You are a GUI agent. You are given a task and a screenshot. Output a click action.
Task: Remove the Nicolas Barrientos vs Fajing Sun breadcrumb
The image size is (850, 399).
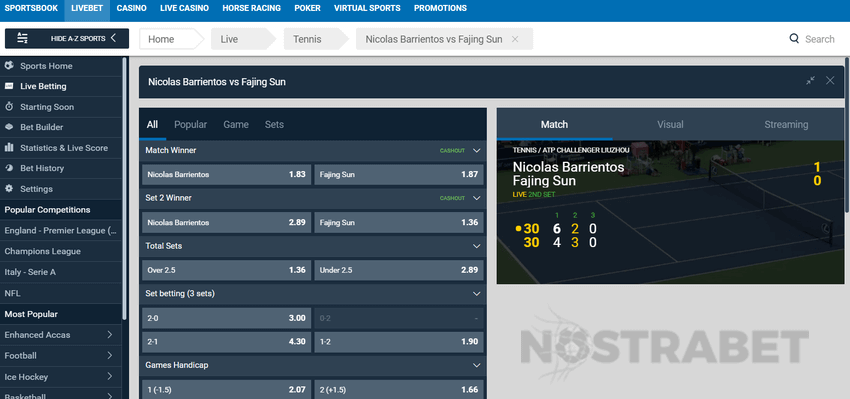[x=515, y=39]
